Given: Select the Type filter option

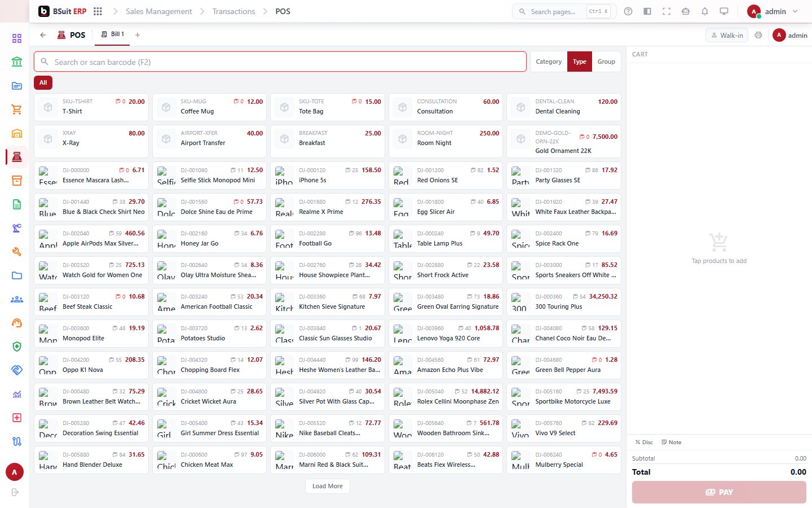Looking at the screenshot, I should pyautogui.click(x=580, y=62).
